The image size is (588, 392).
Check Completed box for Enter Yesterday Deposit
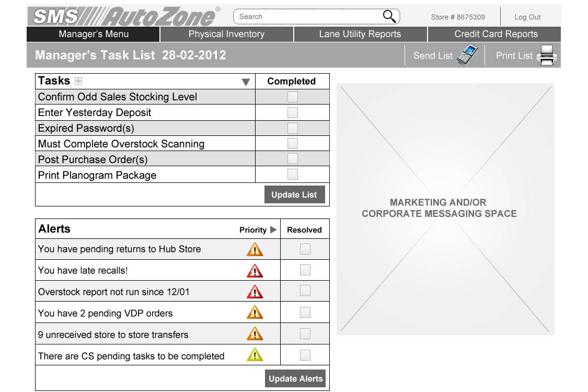pyautogui.click(x=293, y=112)
